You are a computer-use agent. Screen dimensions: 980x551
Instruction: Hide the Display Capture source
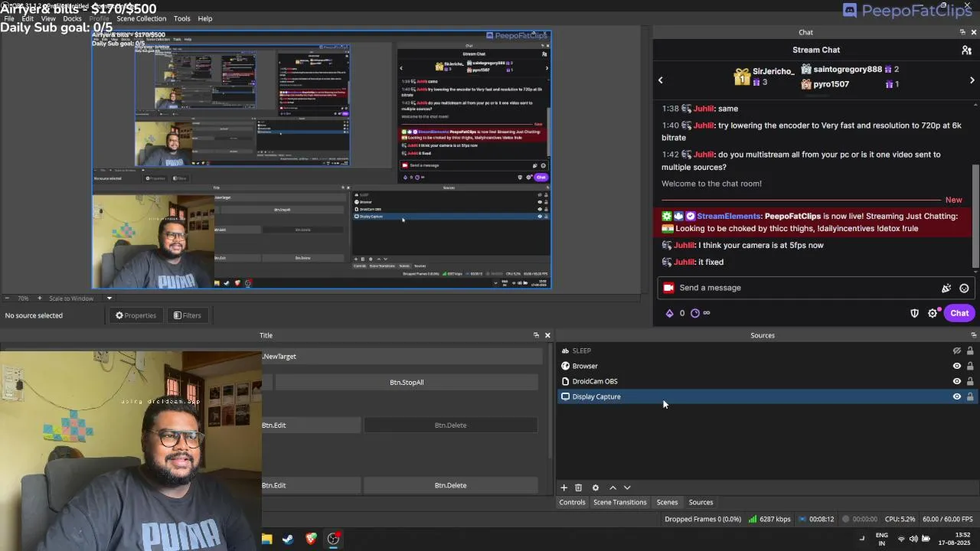tap(956, 396)
